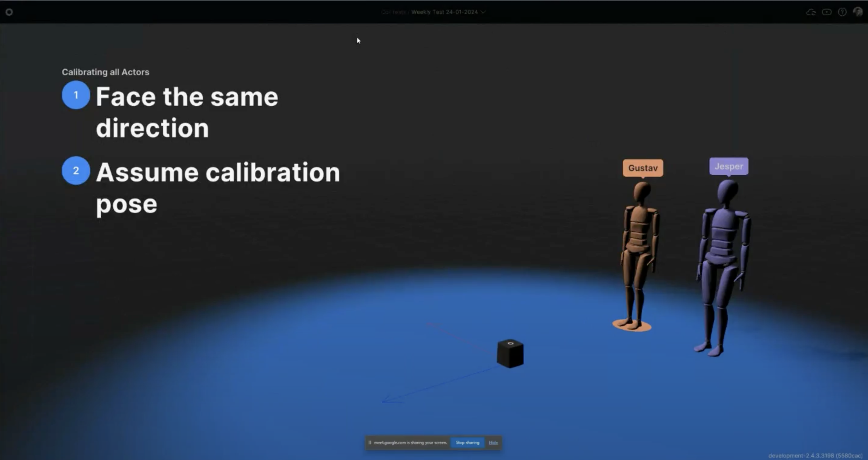Open the video tutorials icon
Image resolution: width=868 pixels, height=460 pixels.
pos(827,12)
